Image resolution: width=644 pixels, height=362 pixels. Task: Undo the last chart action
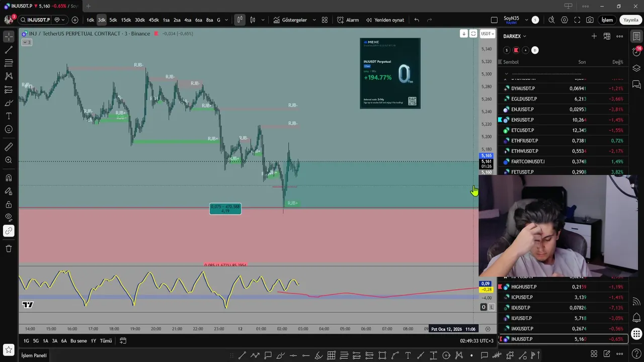pos(417,20)
